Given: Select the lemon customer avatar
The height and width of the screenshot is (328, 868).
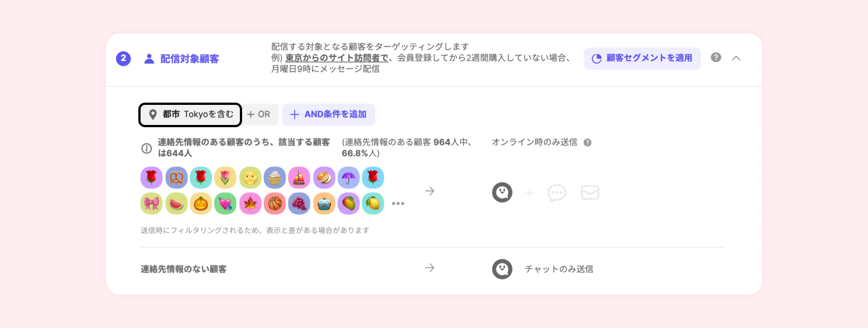Looking at the screenshot, I should click(x=373, y=204).
